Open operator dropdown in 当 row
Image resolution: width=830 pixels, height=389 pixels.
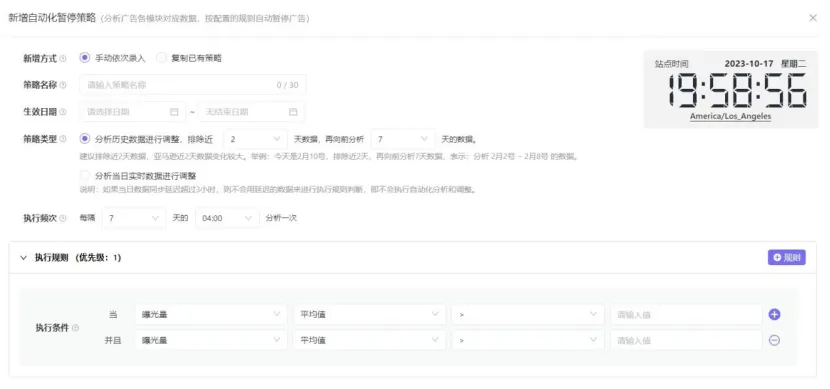(x=528, y=314)
